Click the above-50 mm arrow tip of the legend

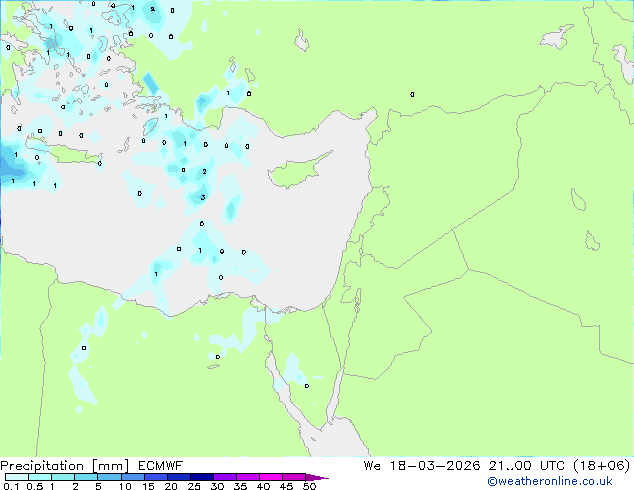pos(317,477)
